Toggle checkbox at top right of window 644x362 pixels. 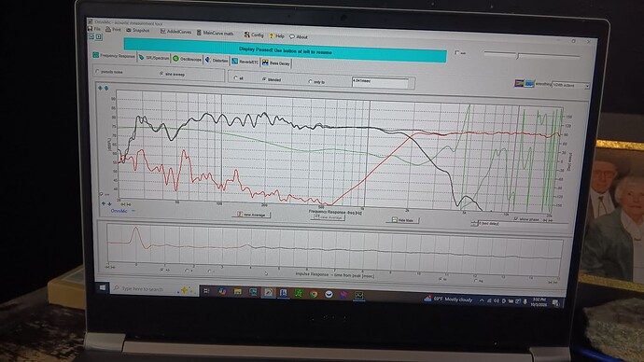[x=456, y=52]
